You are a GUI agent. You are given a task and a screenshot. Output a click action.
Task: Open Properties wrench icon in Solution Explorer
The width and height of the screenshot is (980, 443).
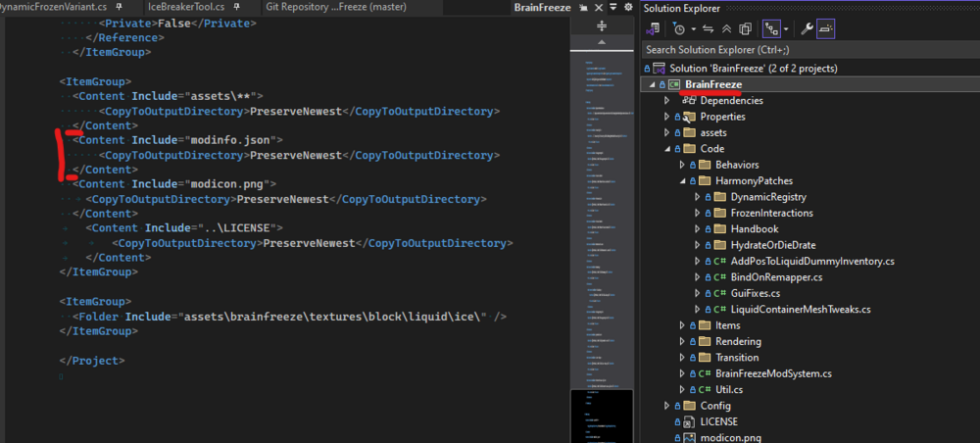click(808, 29)
